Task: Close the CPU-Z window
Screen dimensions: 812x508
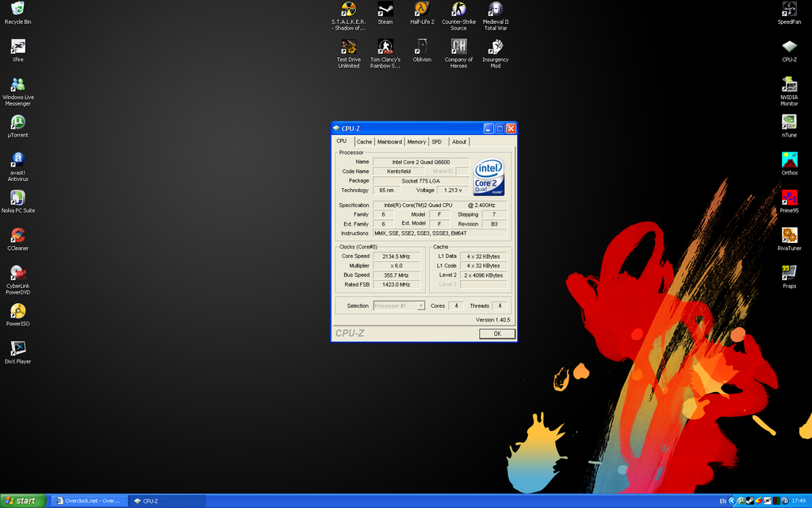Action: pyautogui.click(x=511, y=128)
